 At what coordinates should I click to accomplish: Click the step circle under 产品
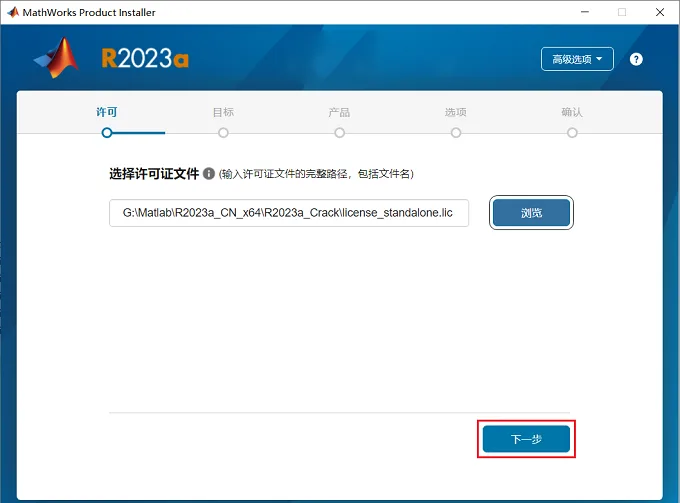340,133
